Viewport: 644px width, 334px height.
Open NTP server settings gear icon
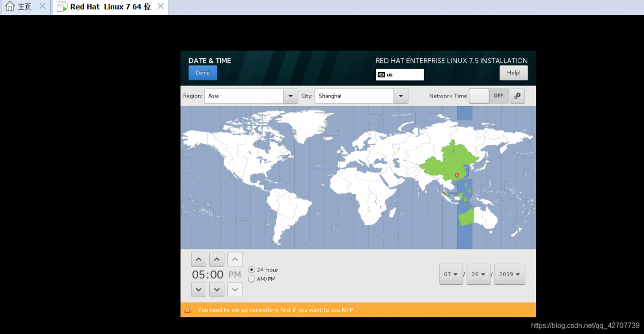[x=517, y=96]
